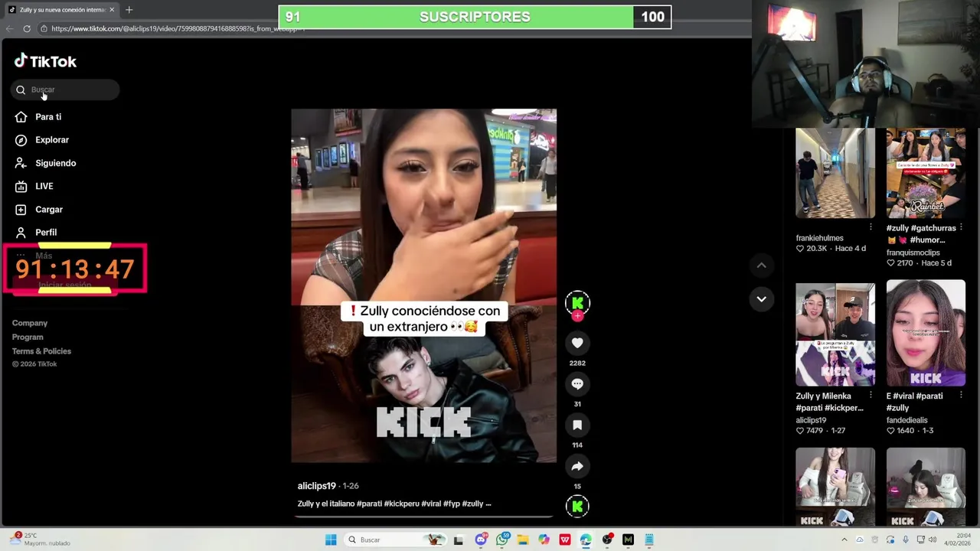Viewport: 980px width, 551px height.
Task: Go to previous video with up chevron
Action: (x=761, y=266)
